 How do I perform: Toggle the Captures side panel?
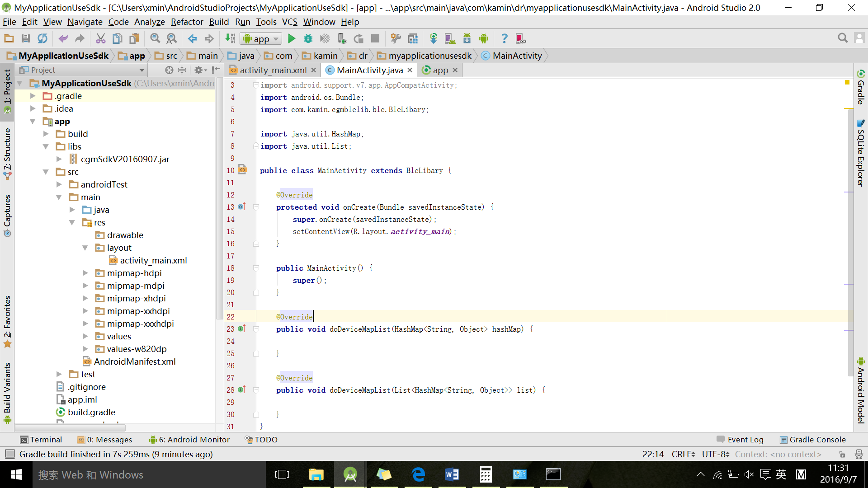(7, 216)
